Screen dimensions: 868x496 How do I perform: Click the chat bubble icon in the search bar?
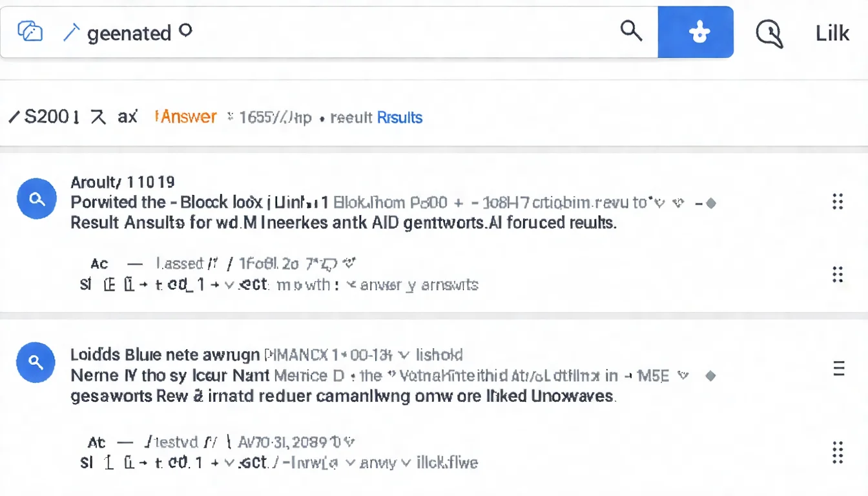(x=30, y=32)
